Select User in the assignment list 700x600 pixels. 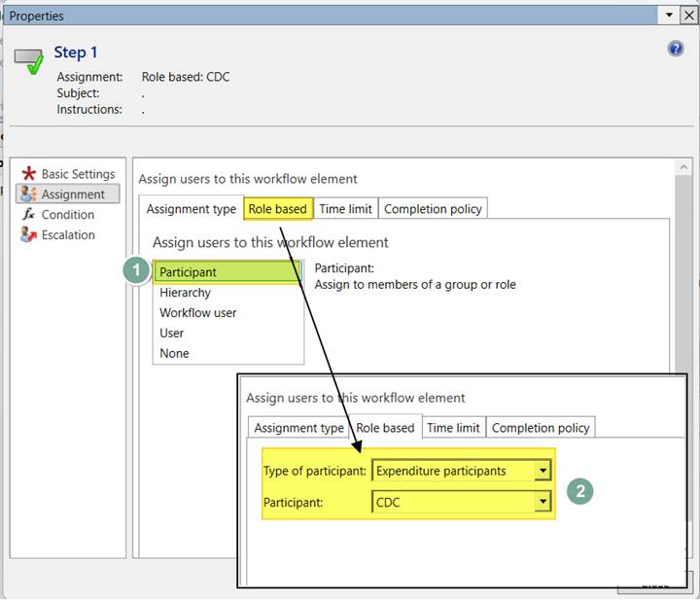[172, 334]
